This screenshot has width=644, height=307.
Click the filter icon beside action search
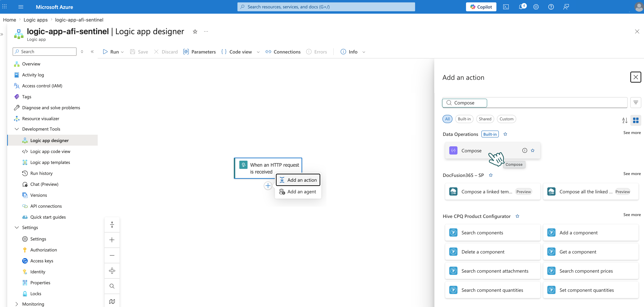coord(635,103)
